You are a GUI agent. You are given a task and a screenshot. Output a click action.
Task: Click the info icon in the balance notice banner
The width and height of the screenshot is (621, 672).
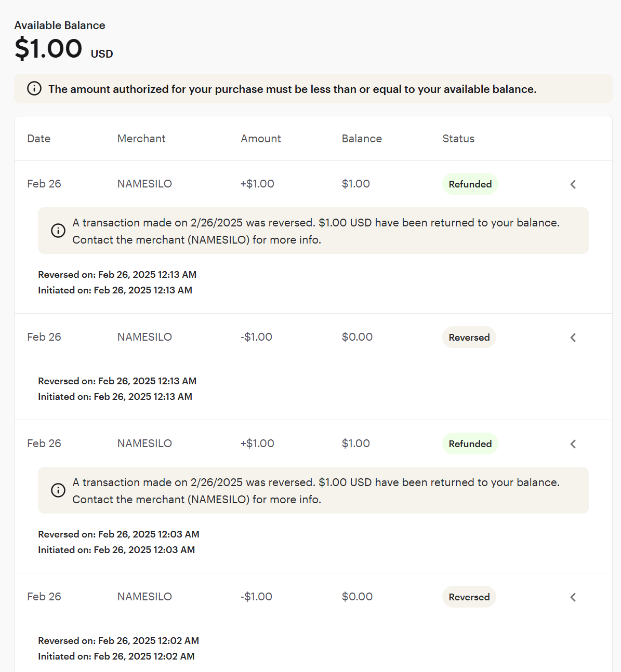[x=34, y=89]
